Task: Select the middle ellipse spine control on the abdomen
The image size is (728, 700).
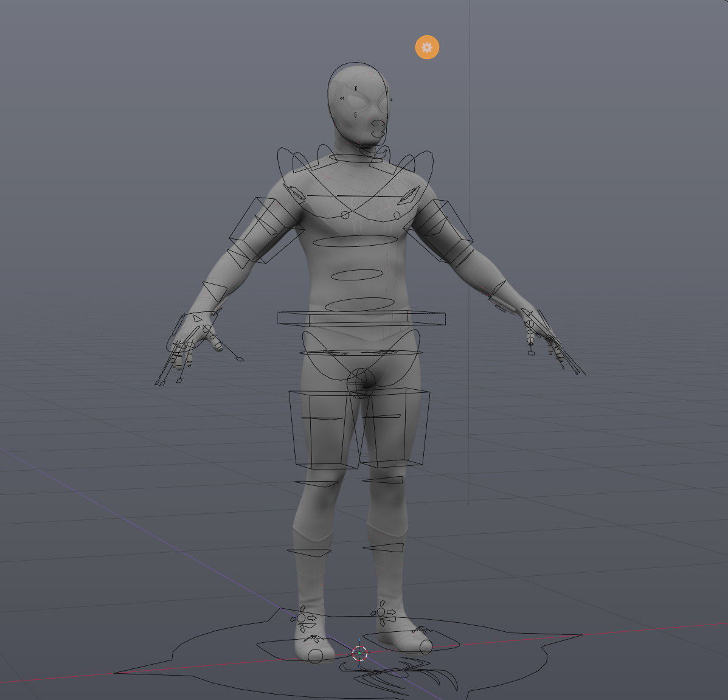Action: (x=357, y=275)
